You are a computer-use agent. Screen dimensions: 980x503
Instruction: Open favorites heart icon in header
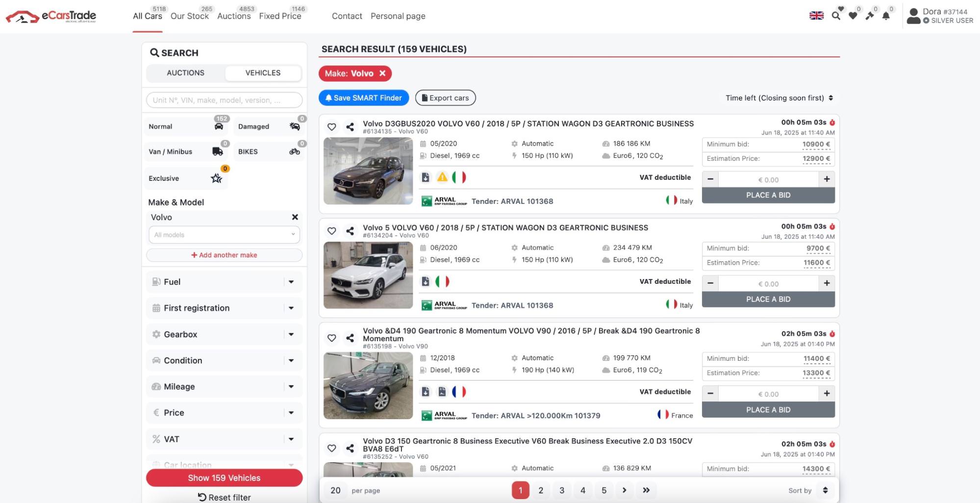point(853,16)
